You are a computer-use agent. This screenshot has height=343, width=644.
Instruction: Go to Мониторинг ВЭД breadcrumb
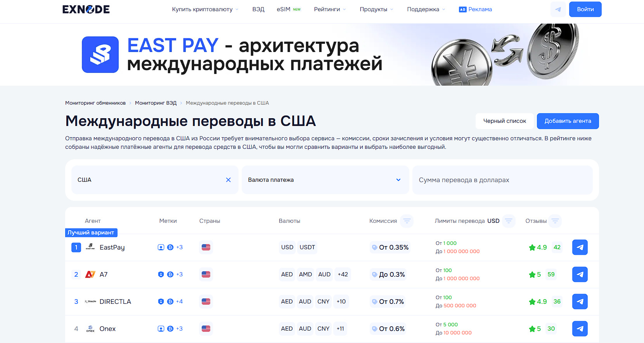pyautogui.click(x=156, y=103)
